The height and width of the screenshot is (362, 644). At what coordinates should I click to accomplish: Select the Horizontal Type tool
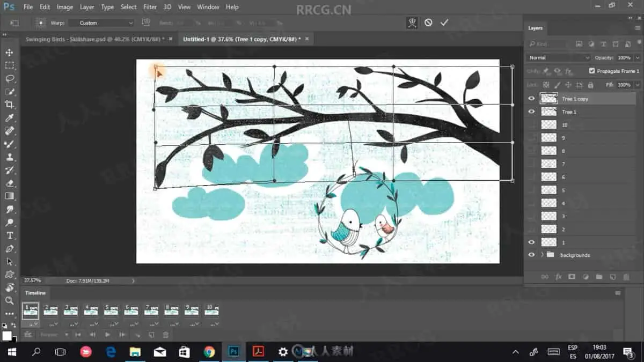click(9, 236)
